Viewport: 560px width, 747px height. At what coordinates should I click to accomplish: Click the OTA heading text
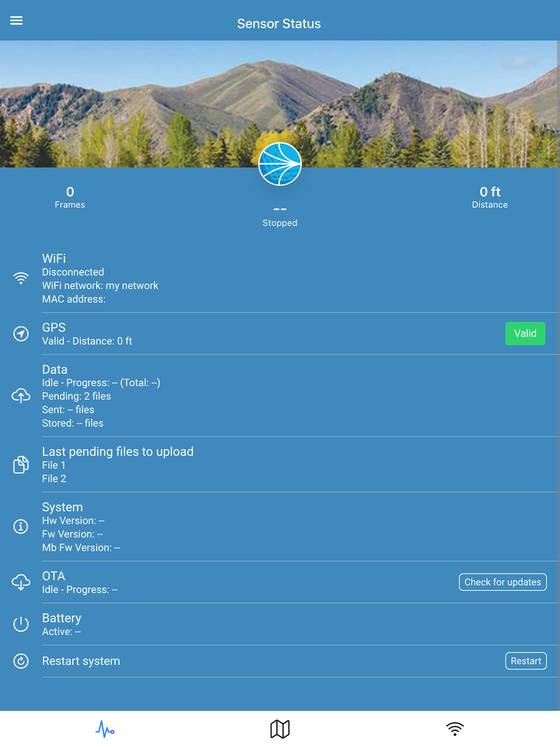click(x=53, y=576)
